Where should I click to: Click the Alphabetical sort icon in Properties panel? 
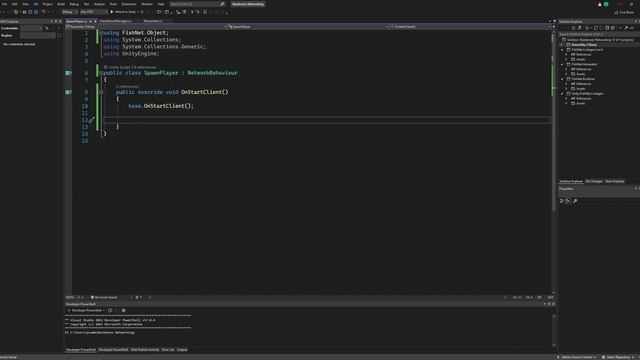coord(568,201)
